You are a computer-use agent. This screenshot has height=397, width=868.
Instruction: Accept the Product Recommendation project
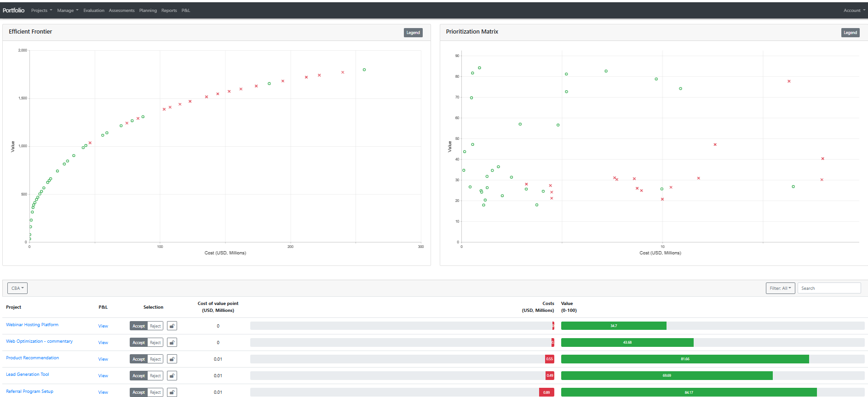tap(139, 359)
